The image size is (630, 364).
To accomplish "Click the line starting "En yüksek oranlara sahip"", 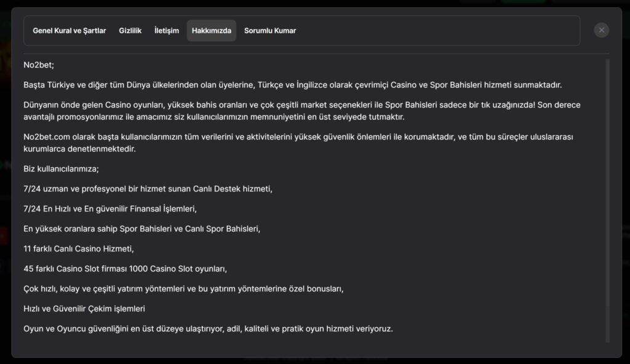I will [142, 229].
